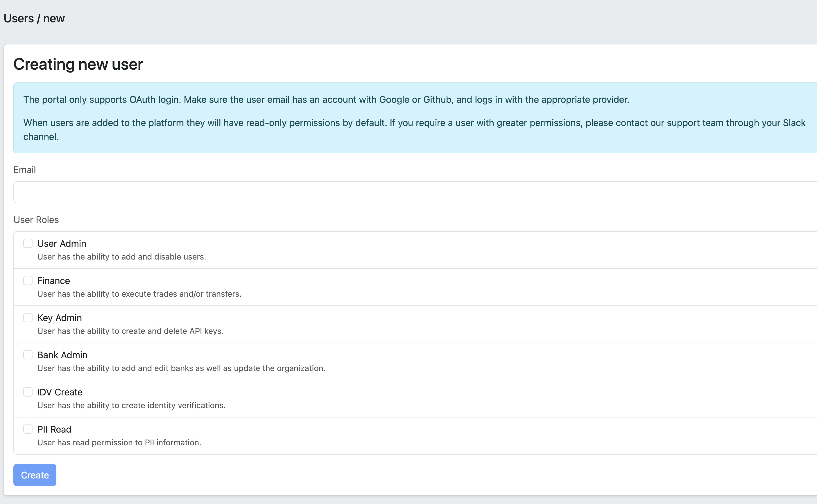The height and width of the screenshot is (504, 817).
Task: Click the Users breadcrumb
Action: click(19, 18)
